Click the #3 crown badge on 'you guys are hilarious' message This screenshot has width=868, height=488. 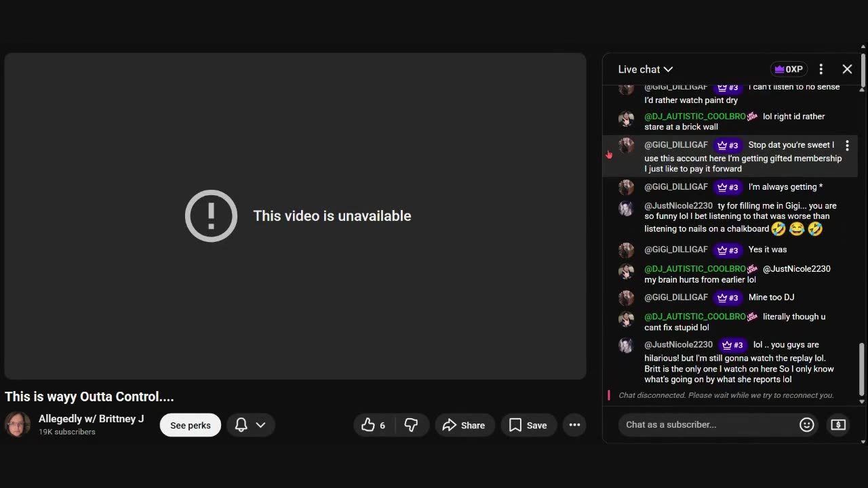733,345
